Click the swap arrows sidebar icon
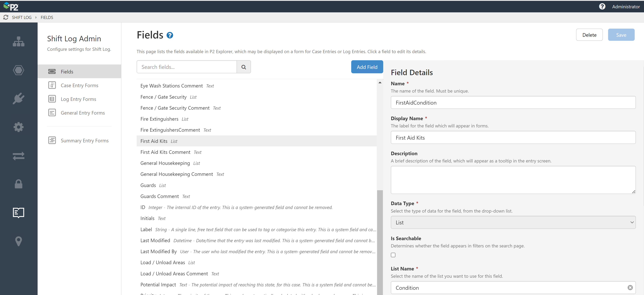Image resolution: width=644 pixels, height=295 pixels. (x=18, y=156)
